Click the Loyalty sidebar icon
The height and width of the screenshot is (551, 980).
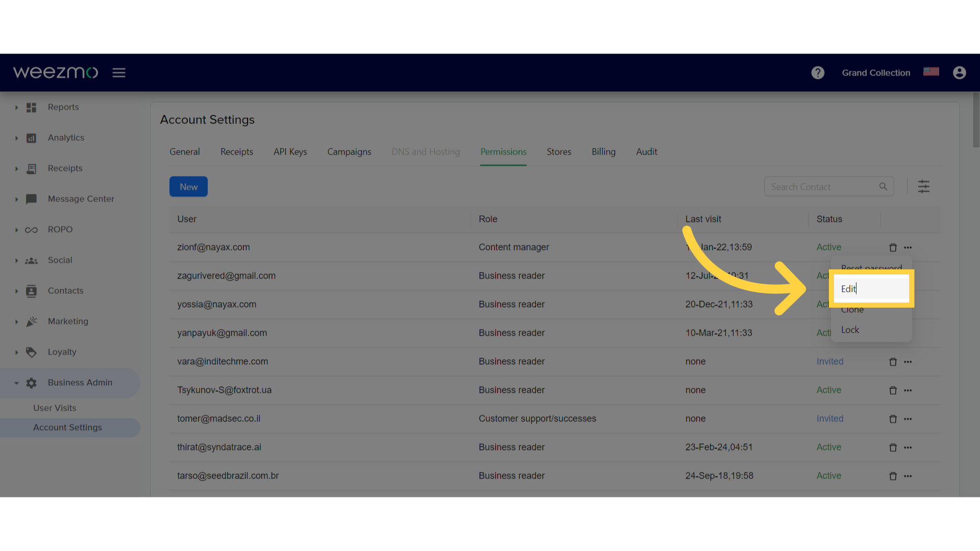click(30, 352)
